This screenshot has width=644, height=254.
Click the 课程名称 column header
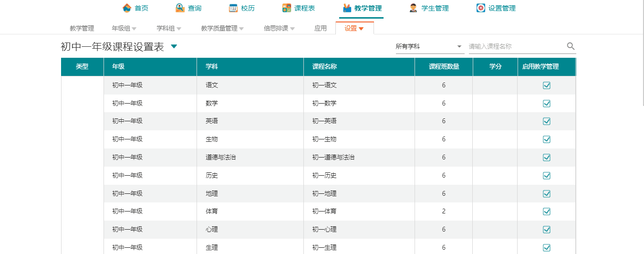click(359, 67)
